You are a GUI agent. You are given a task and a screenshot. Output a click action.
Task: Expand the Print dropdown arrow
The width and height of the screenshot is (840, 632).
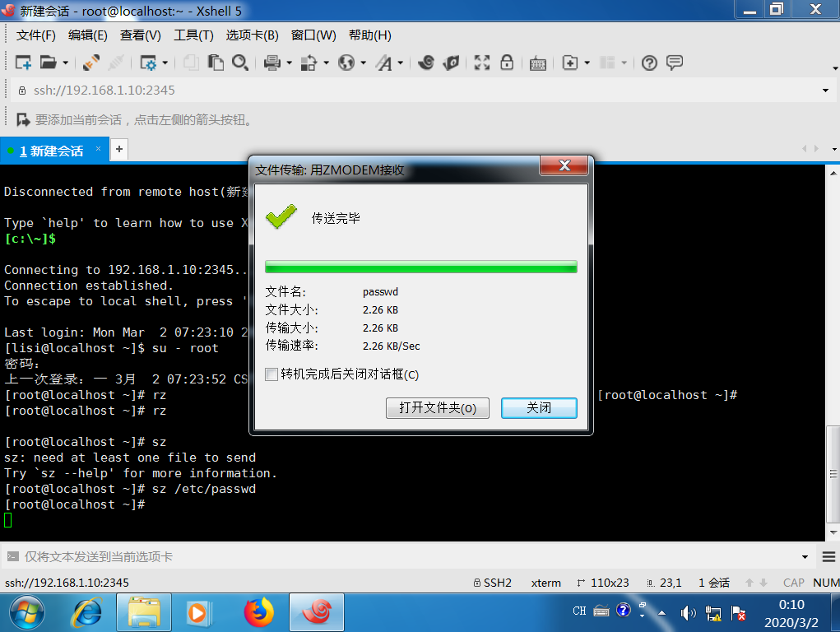(x=290, y=63)
